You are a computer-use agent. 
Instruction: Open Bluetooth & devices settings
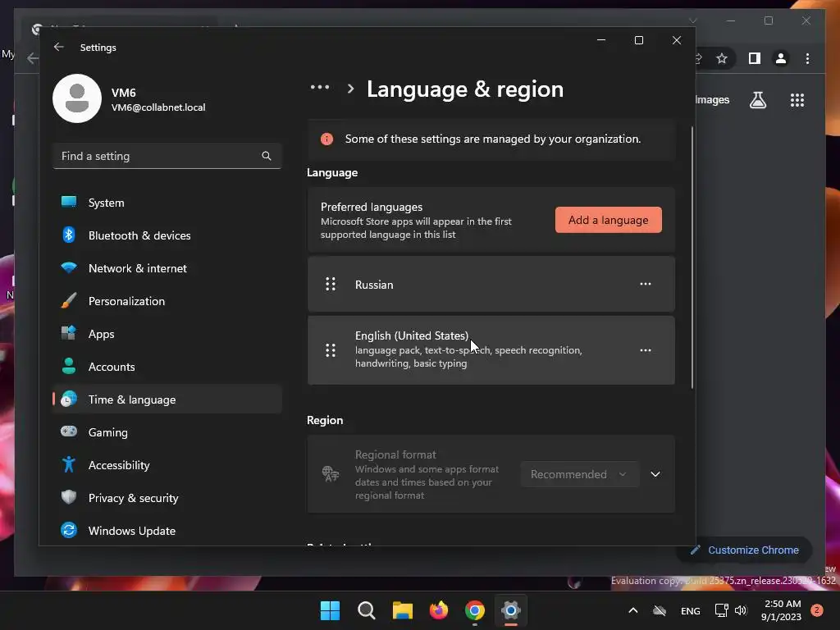click(x=167, y=235)
